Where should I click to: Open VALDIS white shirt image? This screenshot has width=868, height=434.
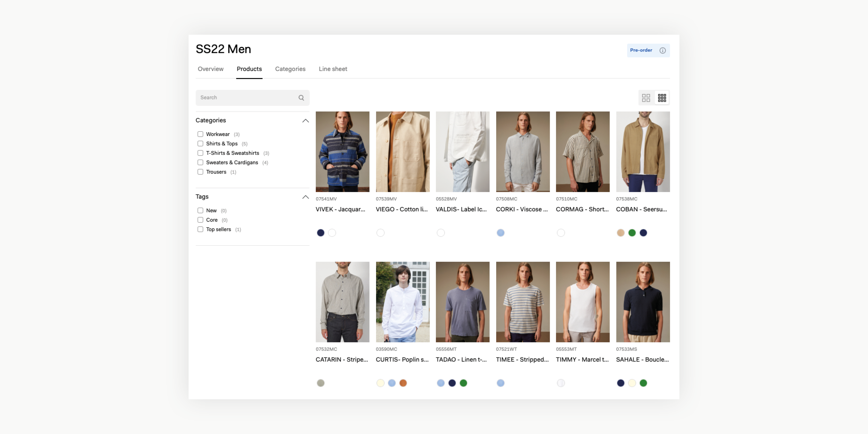tap(463, 152)
